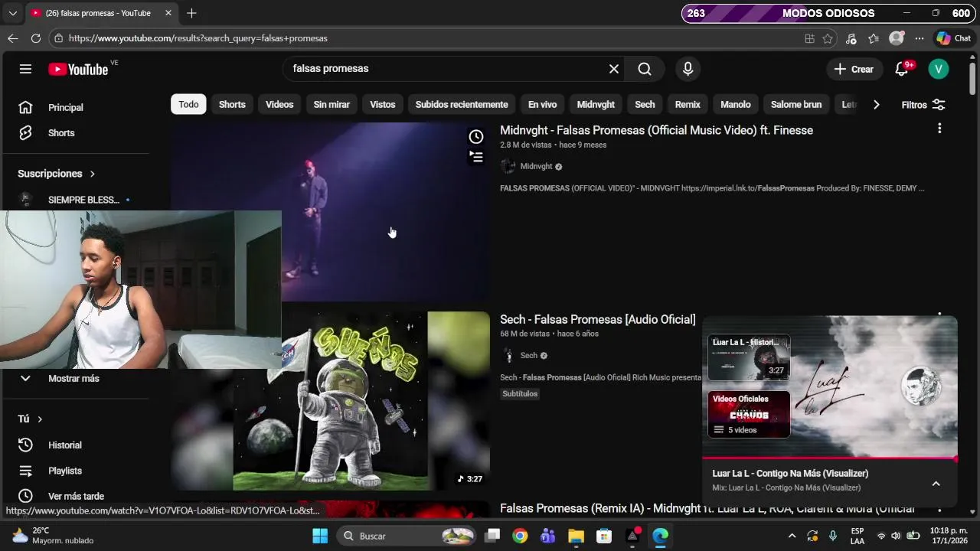The width and height of the screenshot is (980, 551).
Task: Open Sech Falsas Promesas Audio Oficial title
Action: coord(597,319)
